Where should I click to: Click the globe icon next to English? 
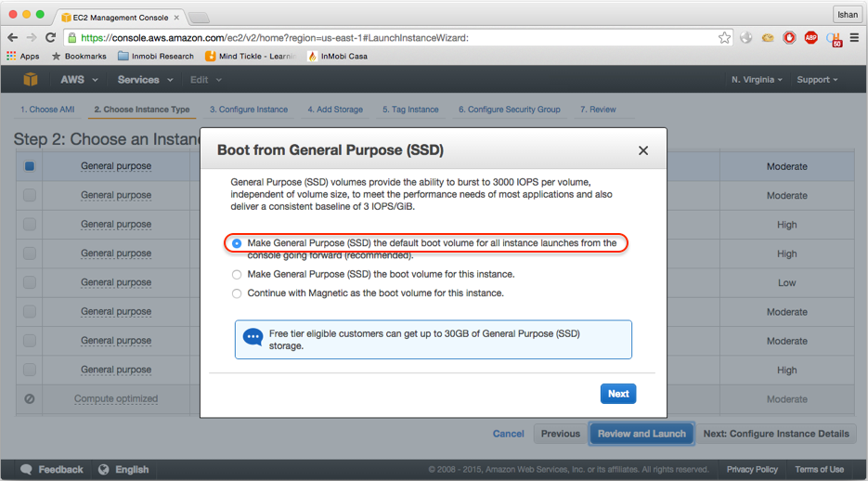[x=104, y=469]
